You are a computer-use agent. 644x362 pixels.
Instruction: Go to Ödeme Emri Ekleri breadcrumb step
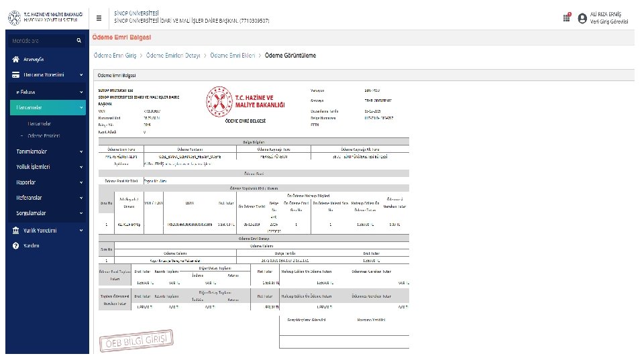coord(233,56)
